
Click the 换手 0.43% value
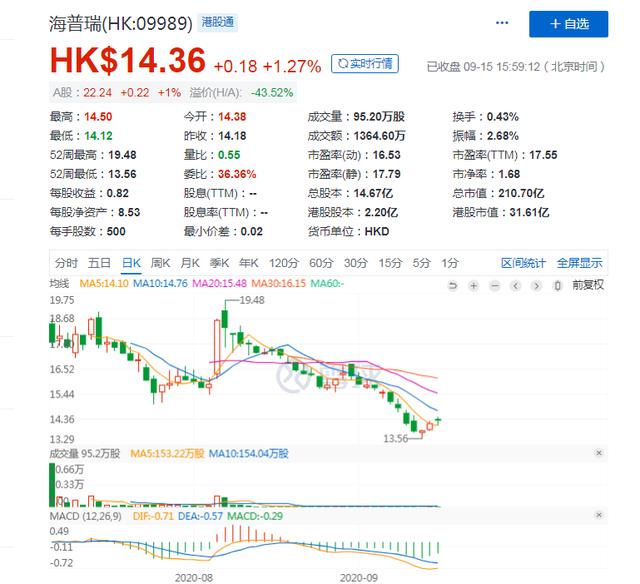coord(502,117)
